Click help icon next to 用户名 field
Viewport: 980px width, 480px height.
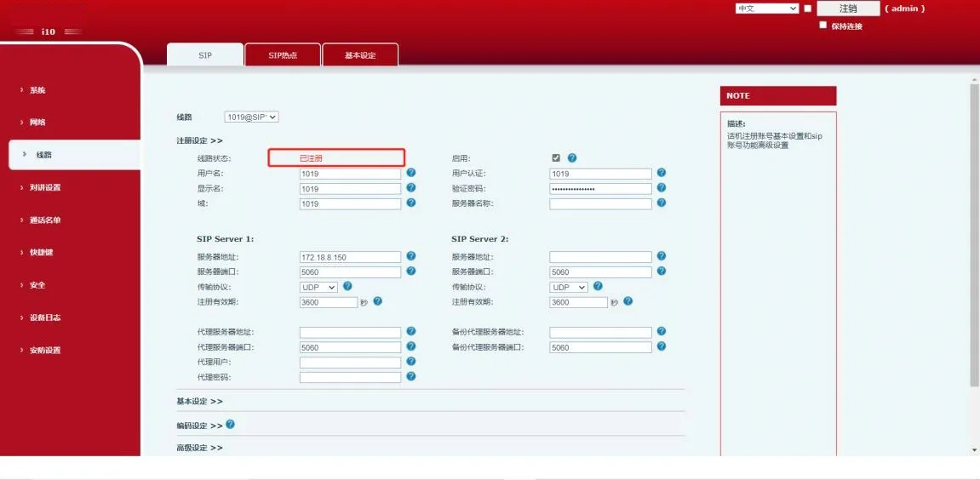click(411, 173)
